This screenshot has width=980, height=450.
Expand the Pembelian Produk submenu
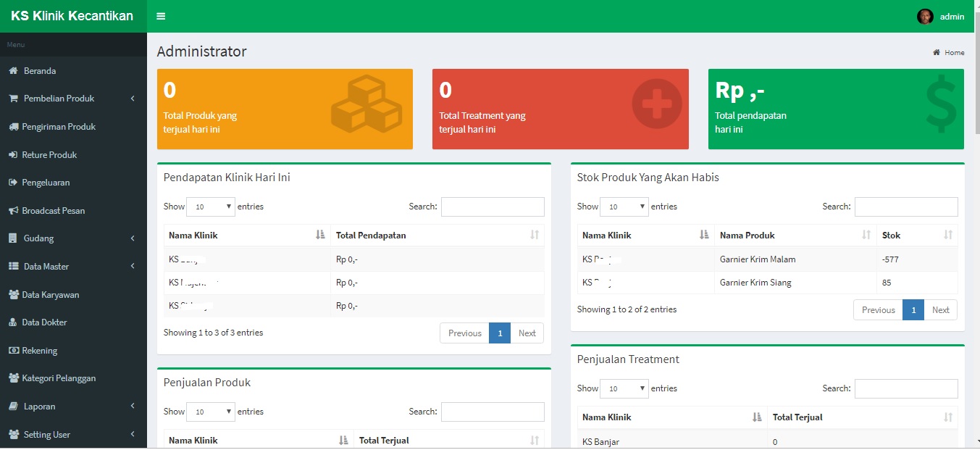(133, 99)
